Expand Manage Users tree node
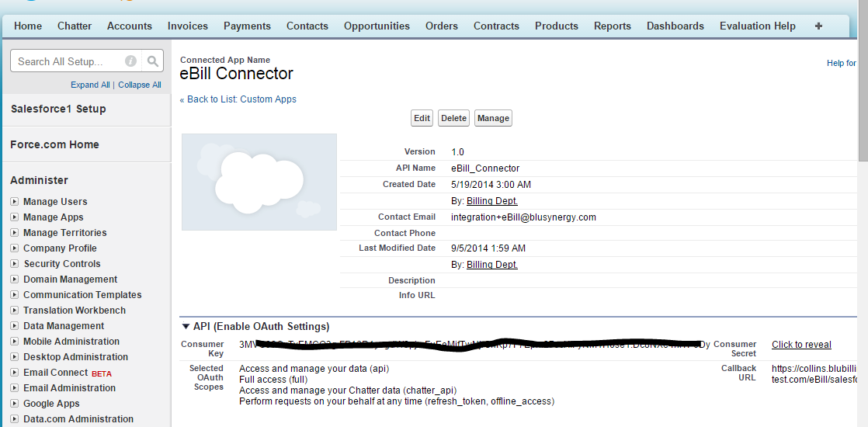868x427 pixels. (15, 202)
